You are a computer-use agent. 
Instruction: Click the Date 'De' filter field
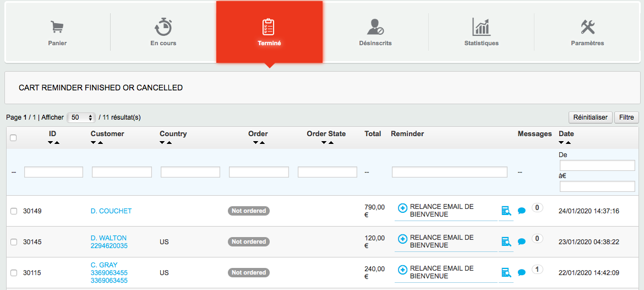[598, 165]
